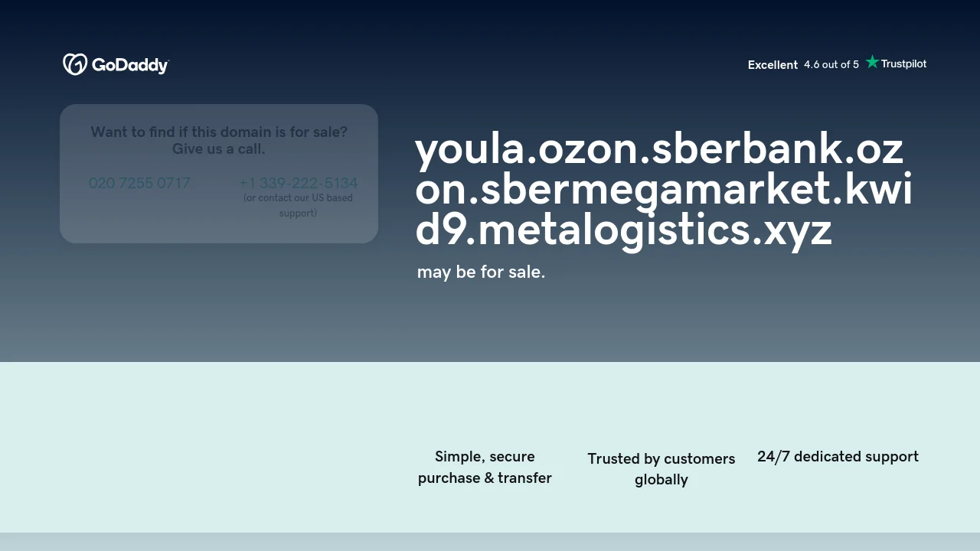980x551 pixels.
Task: Click the gray footer strip at the bottom
Action: coord(490,542)
